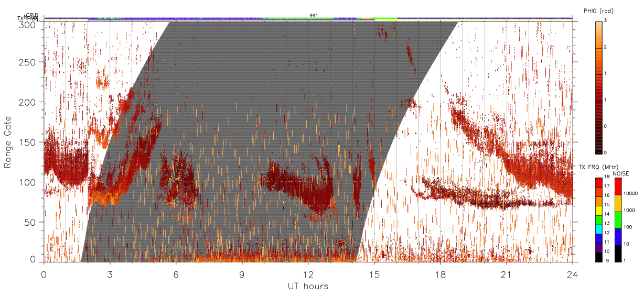
Task: Click the "1000" label on NOISE legend
Action: 629,210
